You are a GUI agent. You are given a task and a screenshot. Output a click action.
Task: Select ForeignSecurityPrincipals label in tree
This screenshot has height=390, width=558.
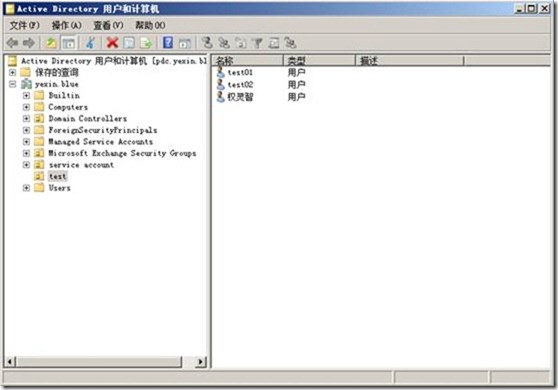[x=103, y=130]
